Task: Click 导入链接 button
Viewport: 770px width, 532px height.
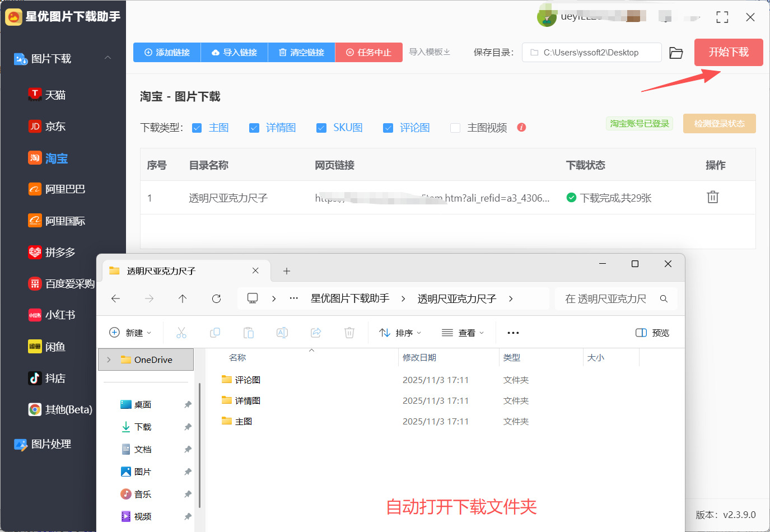Action: click(234, 52)
